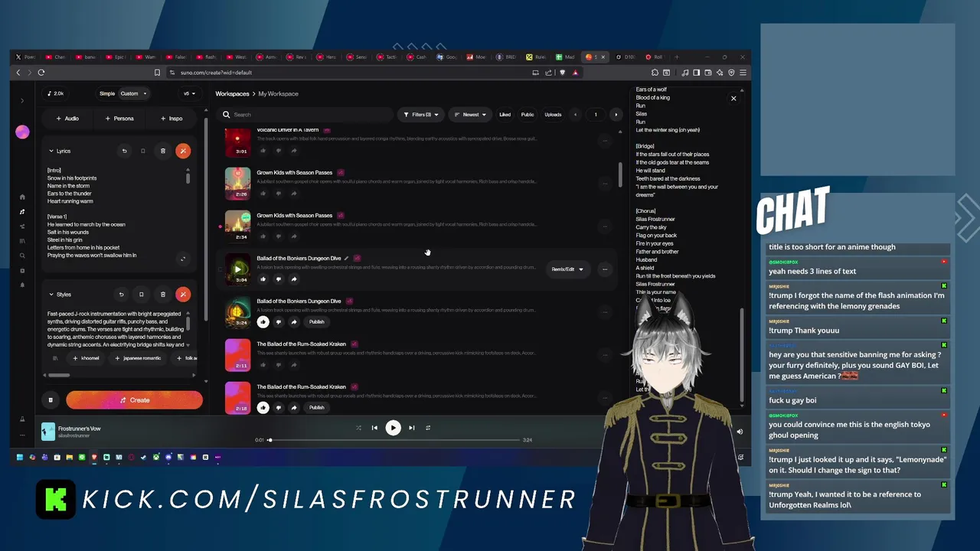Collapse the Styles section chevron
The width and height of the screenshot is (980, 551).
click(51, 294)
